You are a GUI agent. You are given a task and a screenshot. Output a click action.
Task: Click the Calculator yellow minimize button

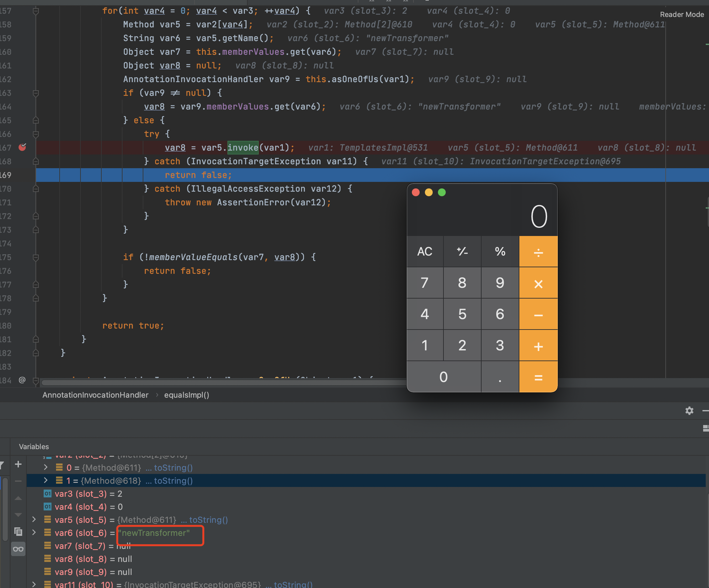pos(429,192)
